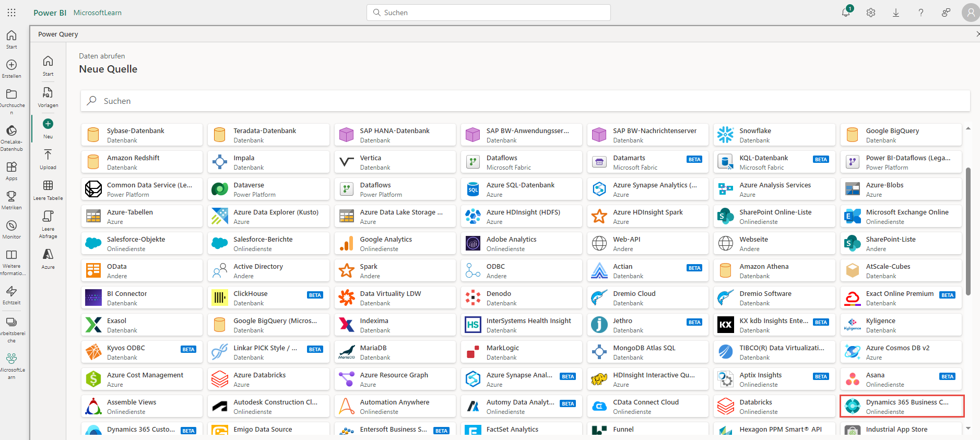This screenshot has height=440, width=980.
Task: Choose the Dynamics 365 Business Central connector
Action: [x=902, y=406]
